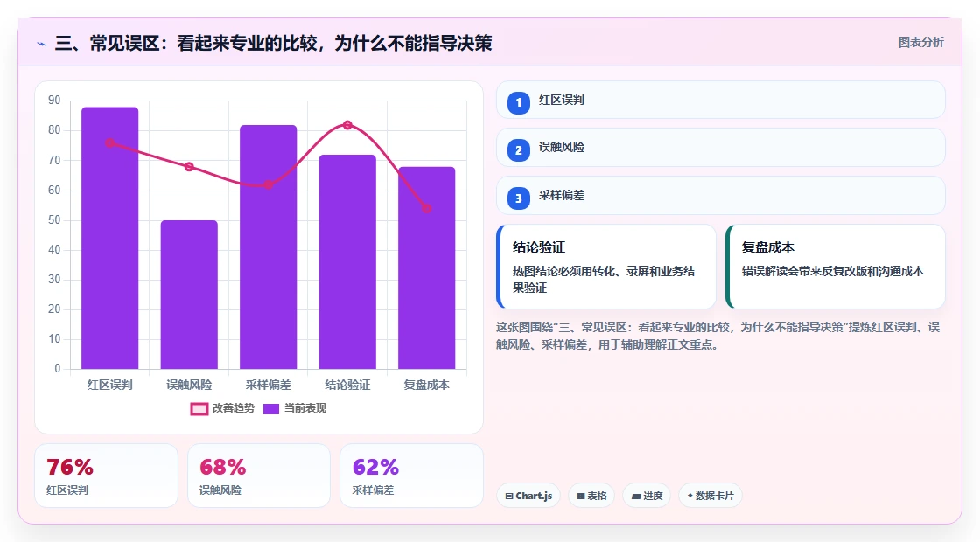Click the 表格 tag
This screenshot has height=542, width=980.
point(591,496)
